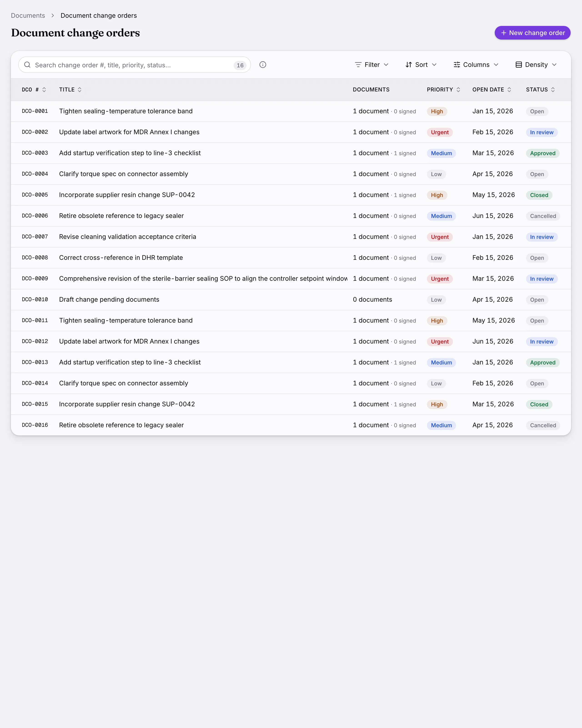This screenshot has width=582, height=728.
Task: Open the Filter dropdown
Action: (372, 64)
